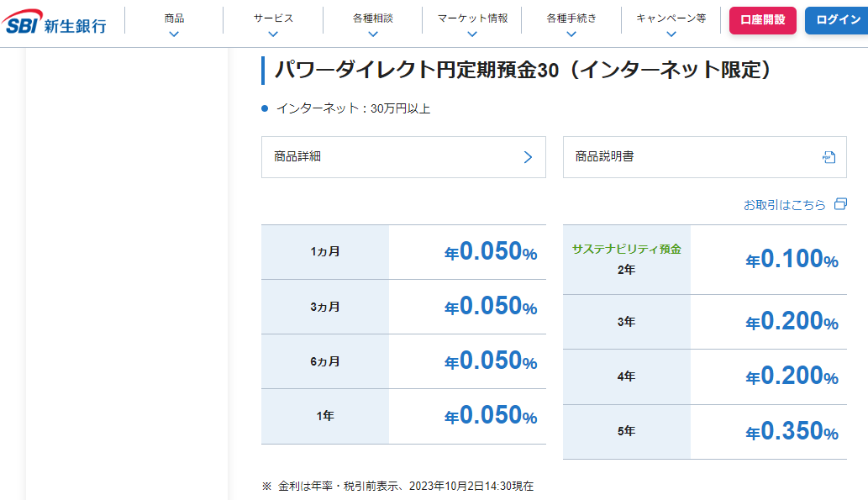Click the インターネット：30万円以上 bullet text
Image resolution: width=868 pixels, height=500 pixels.
[x=353, y=108]
